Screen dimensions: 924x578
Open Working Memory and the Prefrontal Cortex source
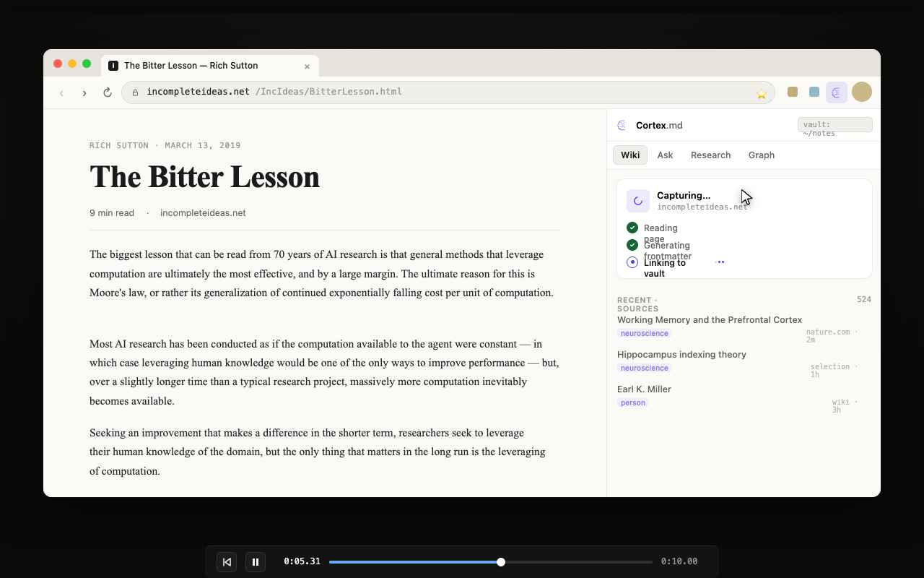pyautogui.click(x=710, y=320)
